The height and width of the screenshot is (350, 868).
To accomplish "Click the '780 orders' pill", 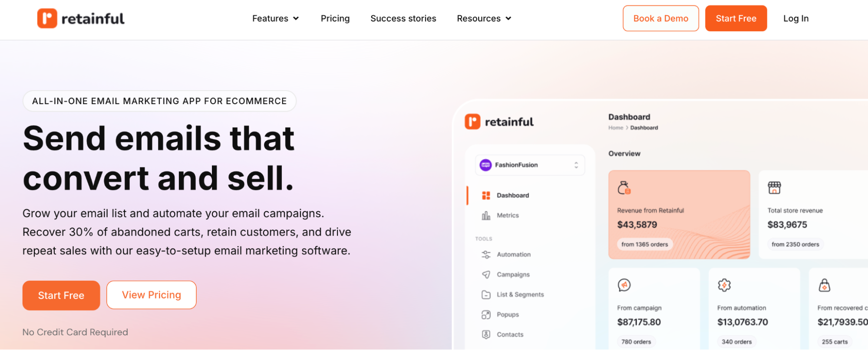I will click(x=636, y=342).
